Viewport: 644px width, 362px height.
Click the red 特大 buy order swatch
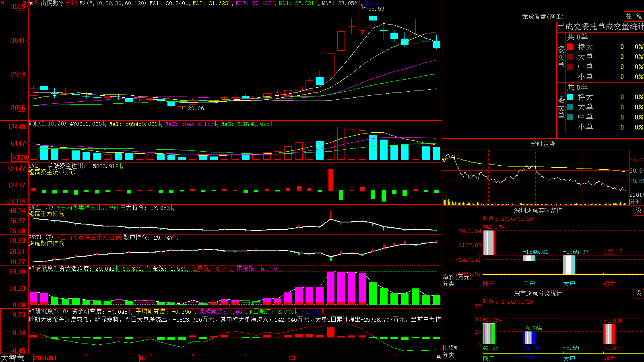pos(570,47)
